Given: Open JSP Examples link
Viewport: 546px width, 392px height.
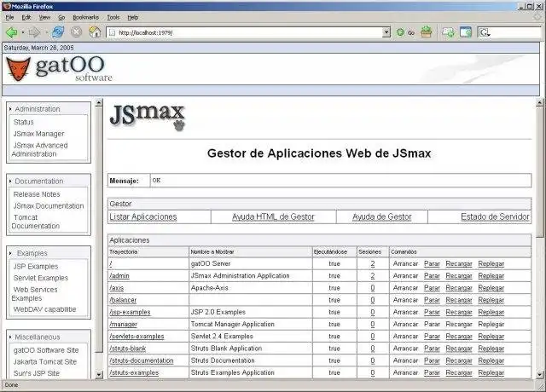Looking at the screenshot, I should pyautogui.click(x=36, y=267).
